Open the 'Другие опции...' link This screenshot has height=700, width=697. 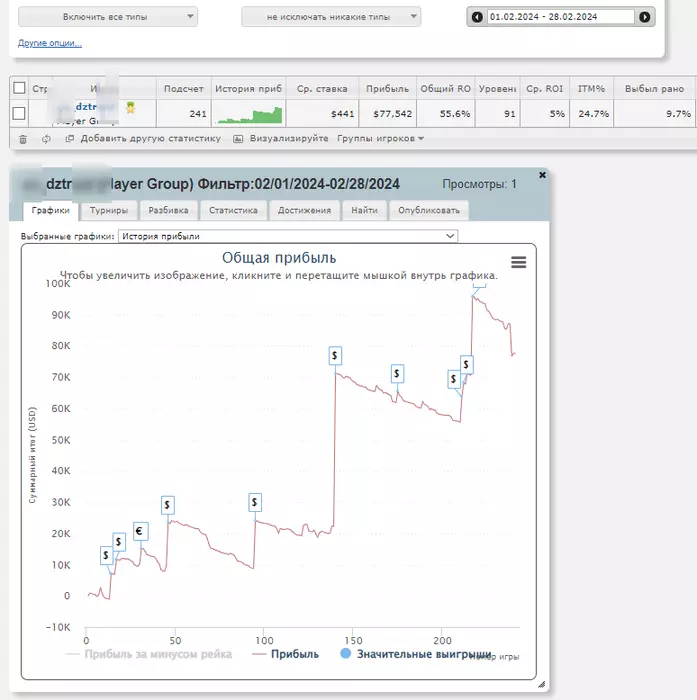click(50, 43)
